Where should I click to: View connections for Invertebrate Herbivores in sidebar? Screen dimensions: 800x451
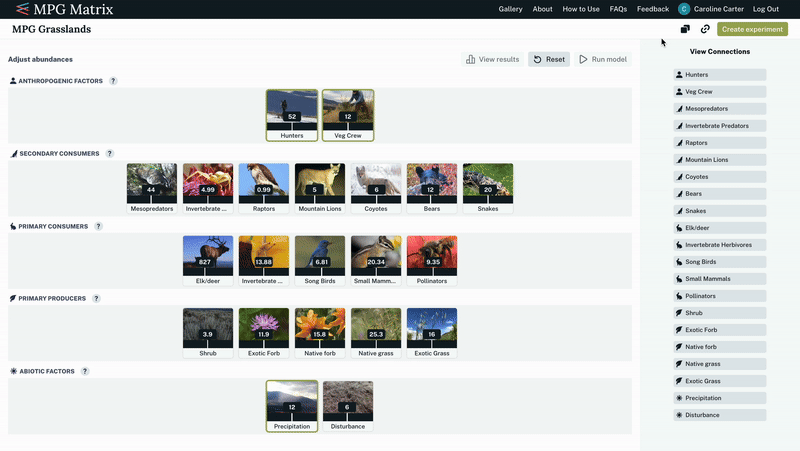click(x=719, y=245)
